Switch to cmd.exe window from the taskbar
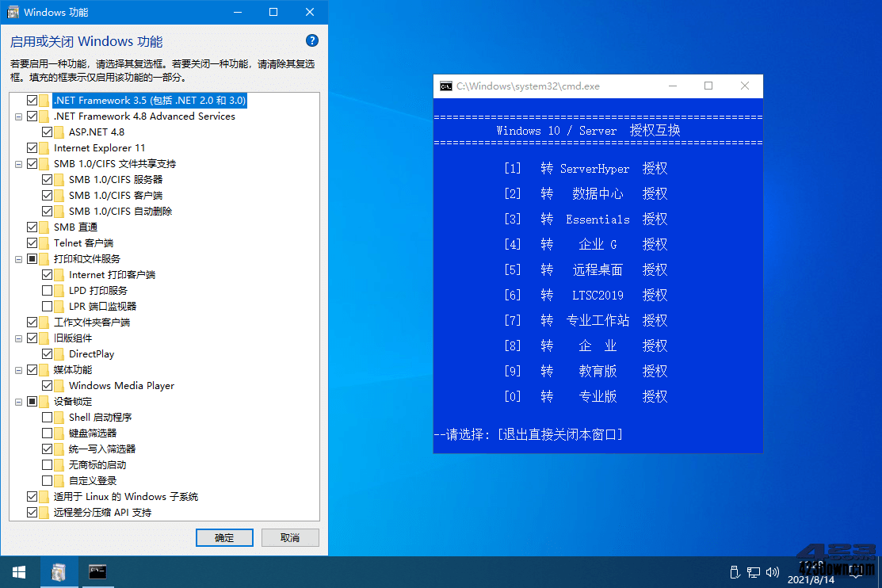The height and width of the screenshot is (588, 882). pyautogui.click(x=97, y=571)
